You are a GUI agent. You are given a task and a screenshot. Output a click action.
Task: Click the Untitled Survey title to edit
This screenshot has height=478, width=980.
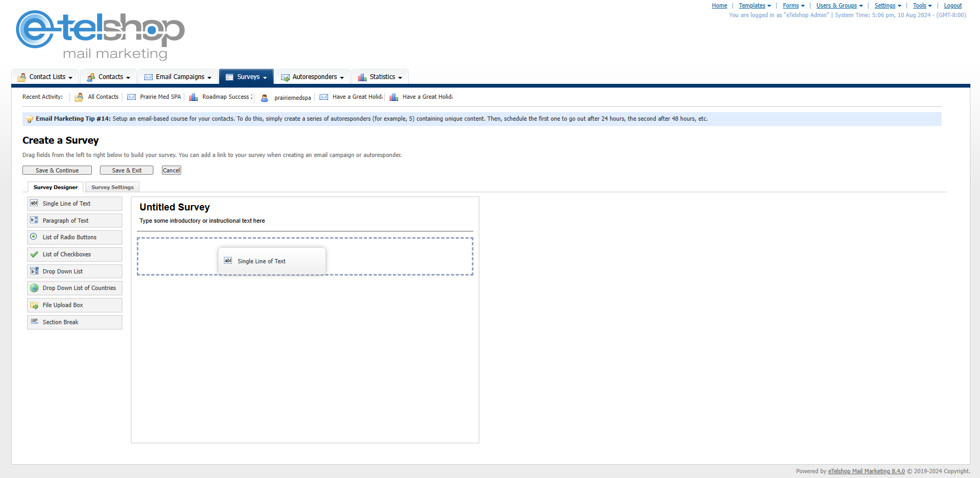point(175,207)
